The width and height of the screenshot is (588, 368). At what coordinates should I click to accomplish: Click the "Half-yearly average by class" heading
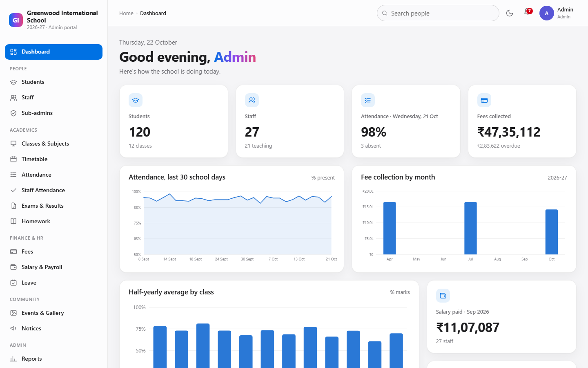(171, 292)
